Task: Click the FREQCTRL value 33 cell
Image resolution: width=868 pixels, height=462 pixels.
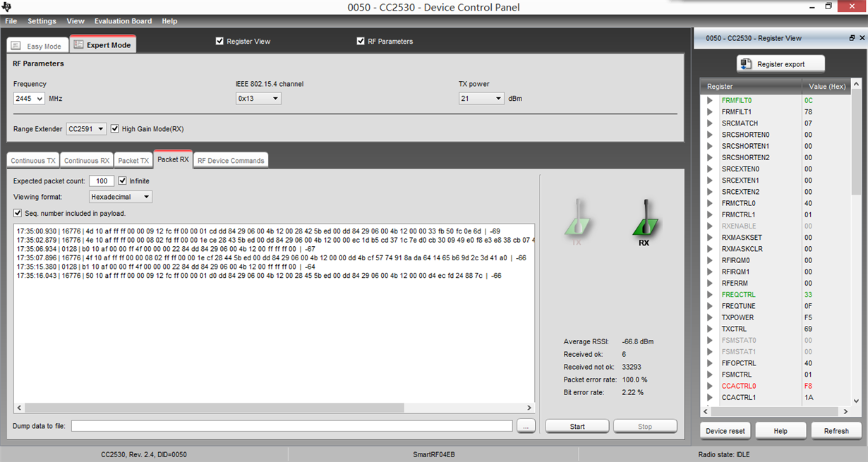Action: tap(826, 294)
